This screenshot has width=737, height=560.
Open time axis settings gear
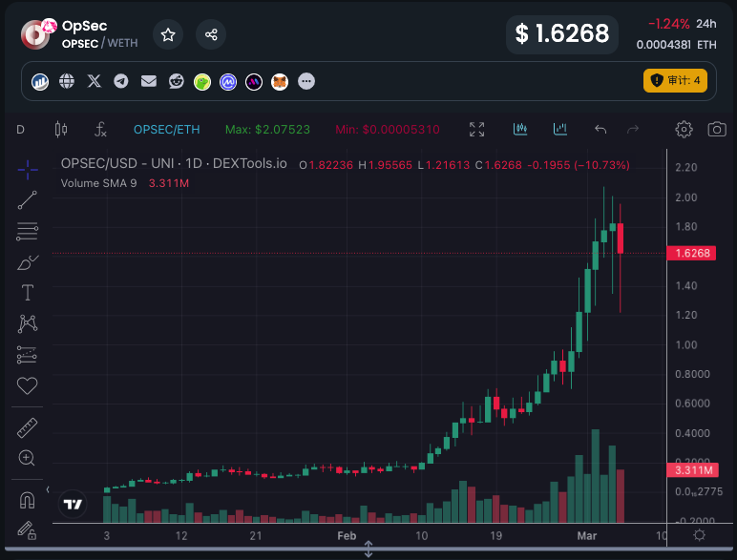click(700, 535)
